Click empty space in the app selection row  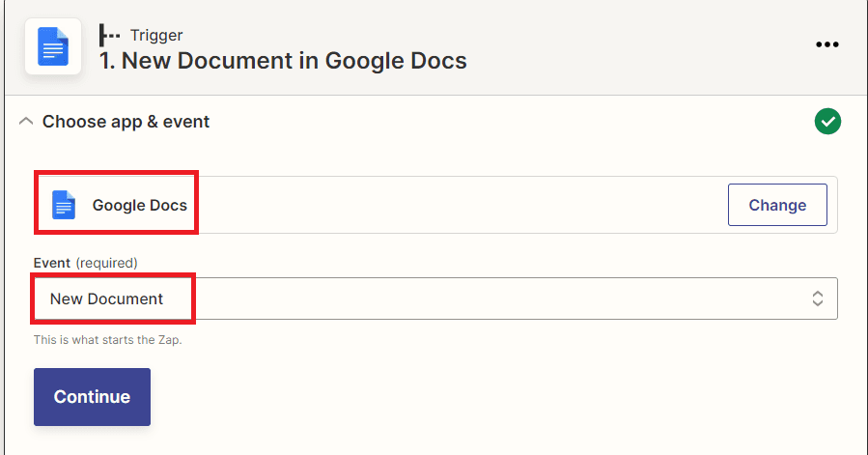[454, 205]
